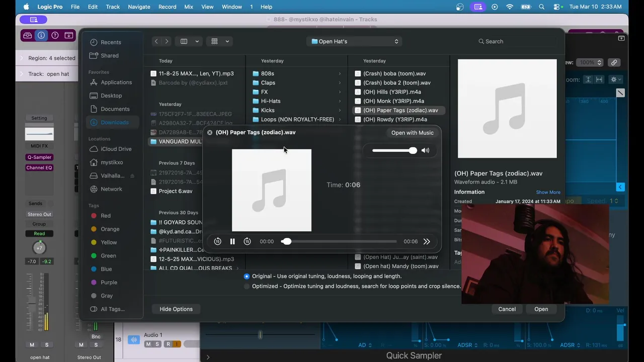The image size is (644, 362).
Task: Open the Mix menu
Action: pyautogui.click(x=189, y=7)
